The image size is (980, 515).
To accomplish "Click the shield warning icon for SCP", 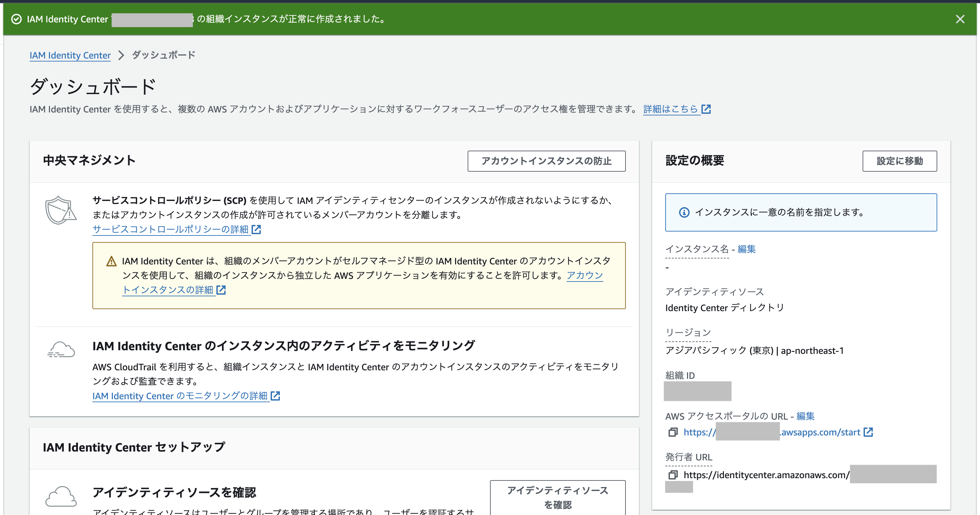I will pyautogui.click(x=61, y=210).
